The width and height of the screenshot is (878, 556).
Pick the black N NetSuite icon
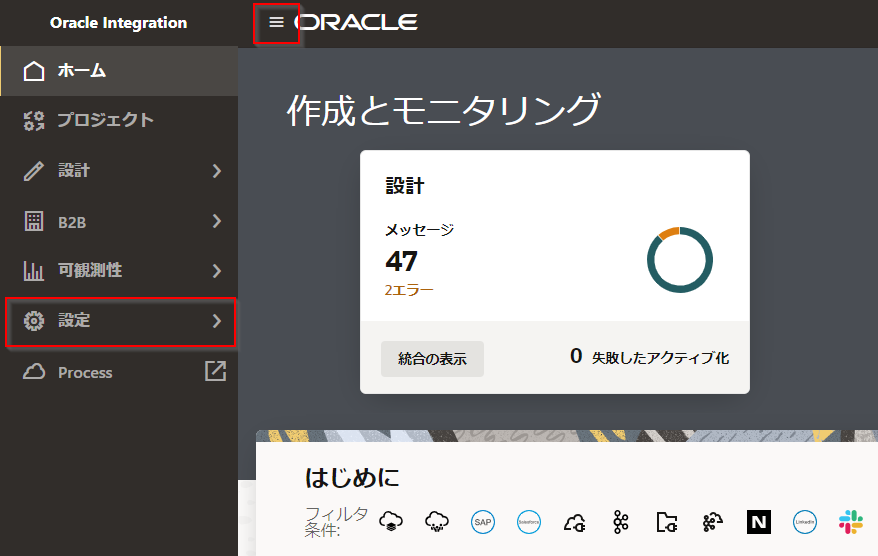pyautogui.click(x=759, y=521)
